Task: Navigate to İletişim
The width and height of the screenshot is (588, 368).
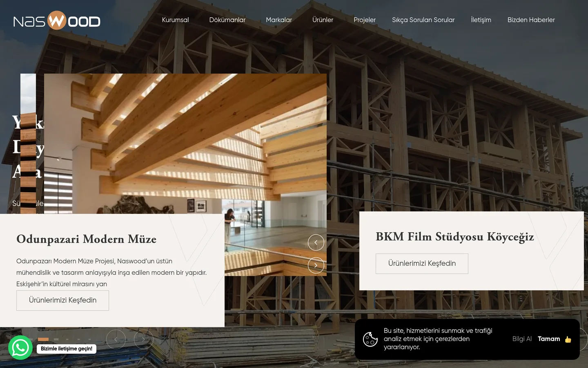Action: pyautogui.click(x=481, y=20)
